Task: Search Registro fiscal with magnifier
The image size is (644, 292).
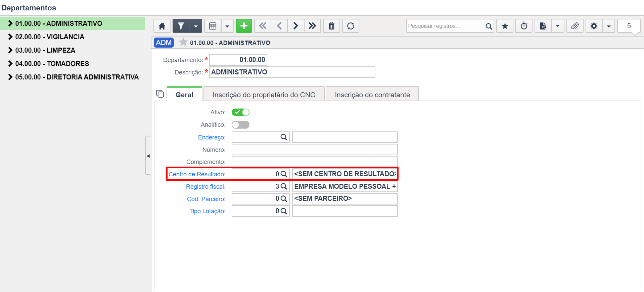Action: click(x=284, y=186)
